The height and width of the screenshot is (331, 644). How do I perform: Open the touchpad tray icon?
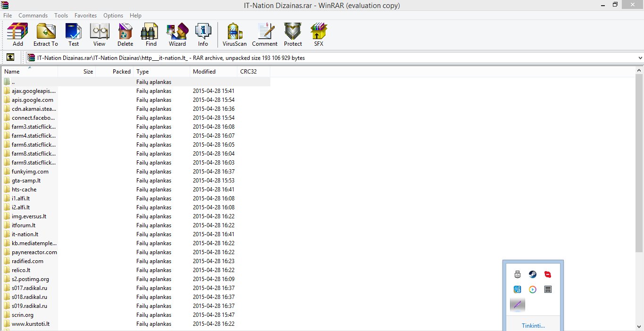pos(548,290)
